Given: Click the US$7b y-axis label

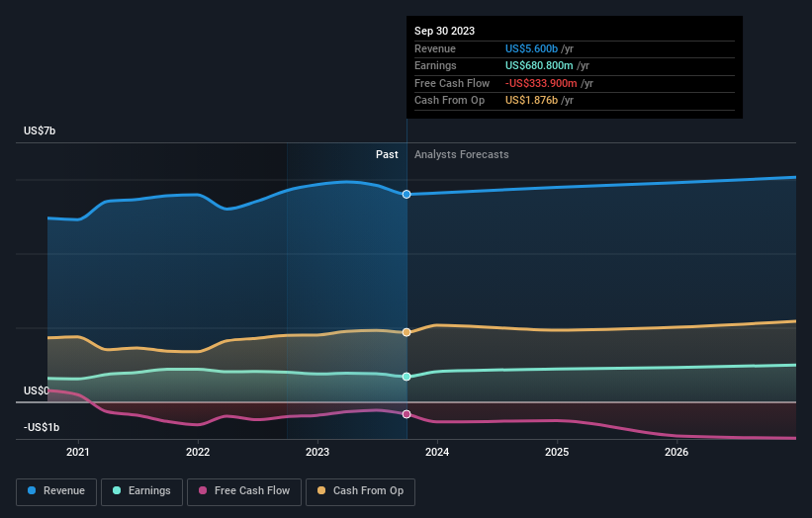Looking at the screenshot, I should click(x=40, y=130).
